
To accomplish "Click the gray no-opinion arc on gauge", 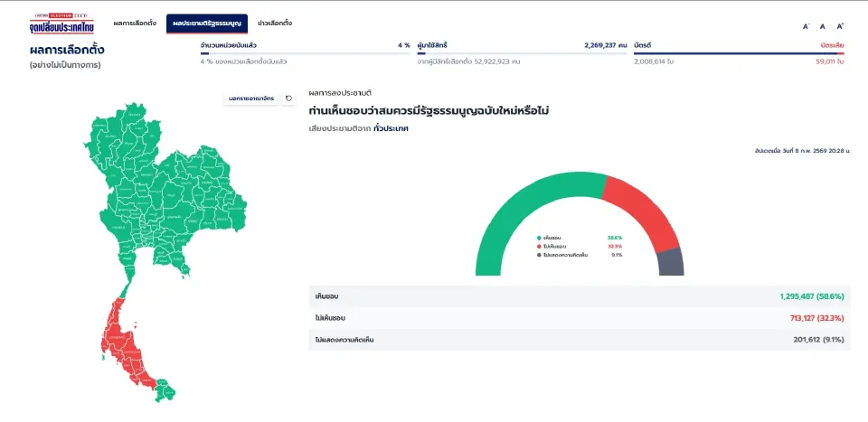I will 671,262.
